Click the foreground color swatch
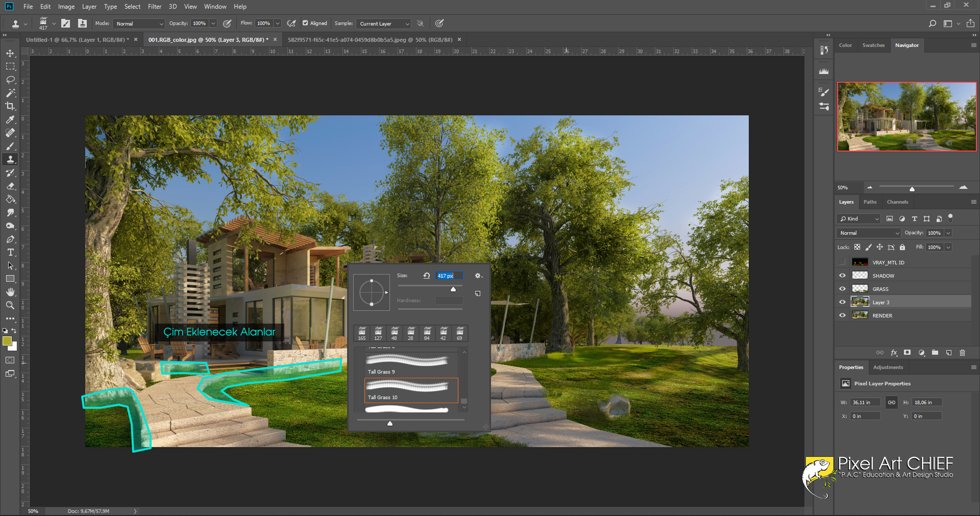 7,341
